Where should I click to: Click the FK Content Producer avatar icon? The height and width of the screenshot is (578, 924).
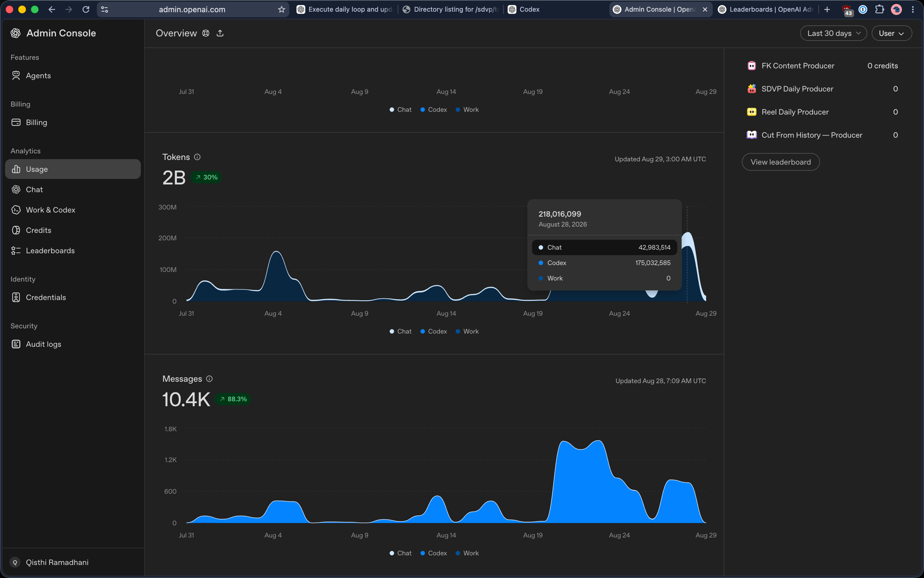pyautogui.click(x=752, y=66)
